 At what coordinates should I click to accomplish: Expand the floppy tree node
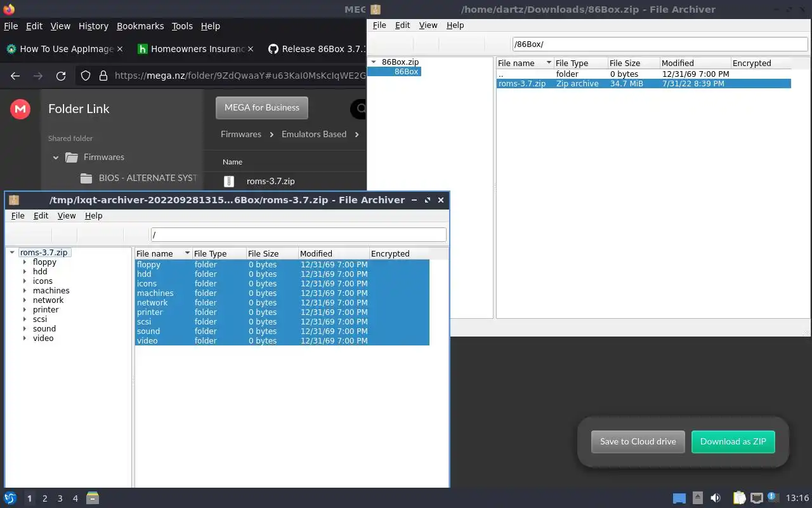coord(25,262)
